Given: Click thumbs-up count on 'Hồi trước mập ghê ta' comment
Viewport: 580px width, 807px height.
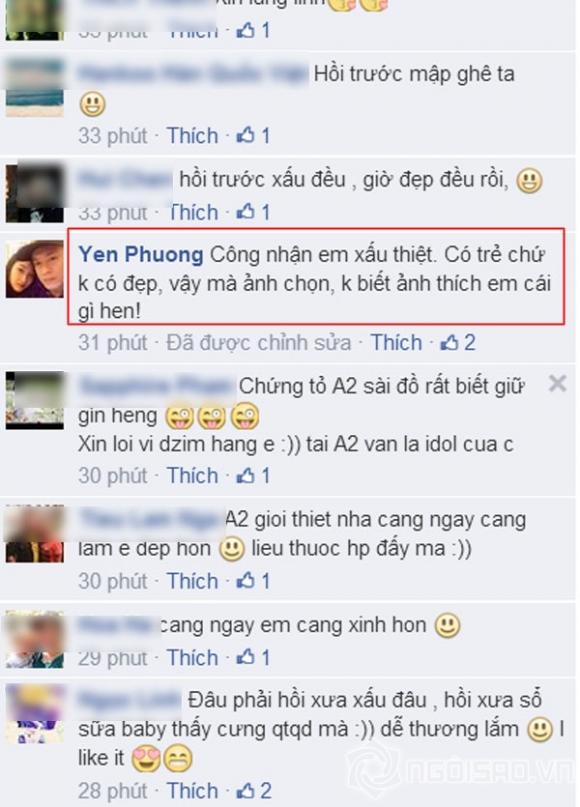Looking at the screenshot, I should pyautogui.click(x=253, y=136).
